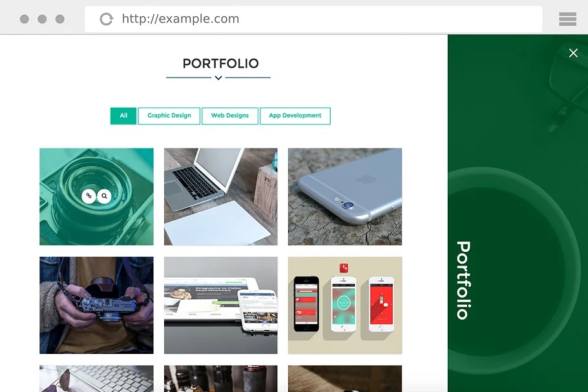Click the chevron under PORTFOLIO heading

pos(218,78)
